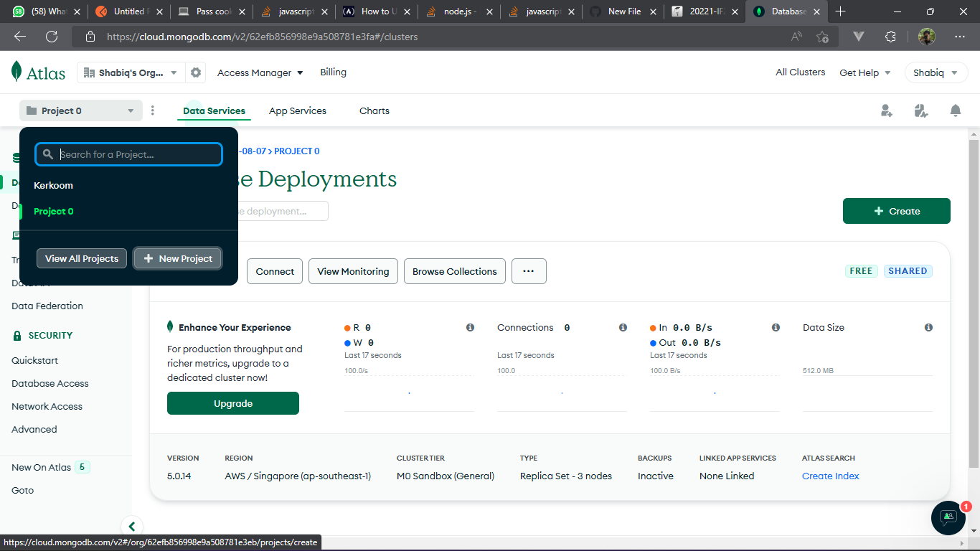980x551 pixels.
Task: Expand the Shabiq's Org organization dropdown
Action: [x=130, y=72]
